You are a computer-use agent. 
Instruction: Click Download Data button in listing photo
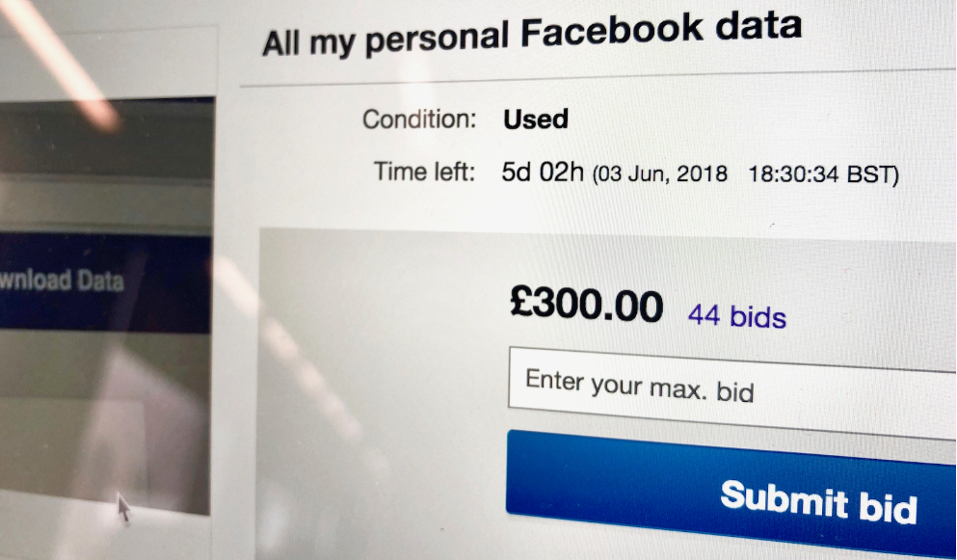pos(105,281)
